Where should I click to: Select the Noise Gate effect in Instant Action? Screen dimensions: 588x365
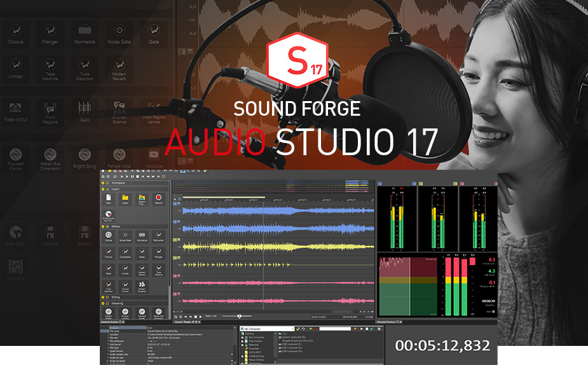125,235
